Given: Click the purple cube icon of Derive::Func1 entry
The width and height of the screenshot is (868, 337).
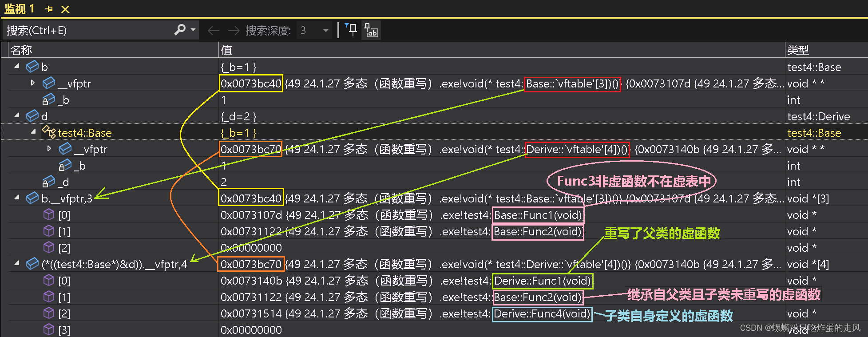Looking at the screenshot, I should (49, 280).
